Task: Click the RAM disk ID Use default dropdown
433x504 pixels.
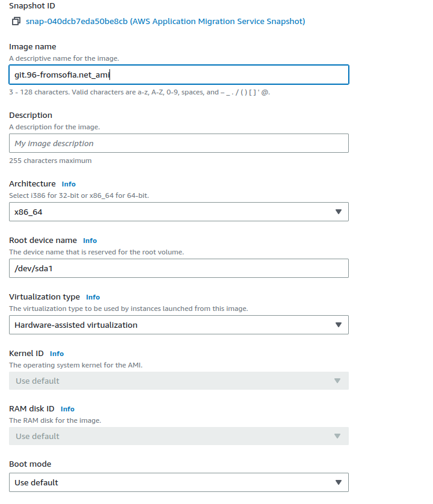Action: point(179,436)
